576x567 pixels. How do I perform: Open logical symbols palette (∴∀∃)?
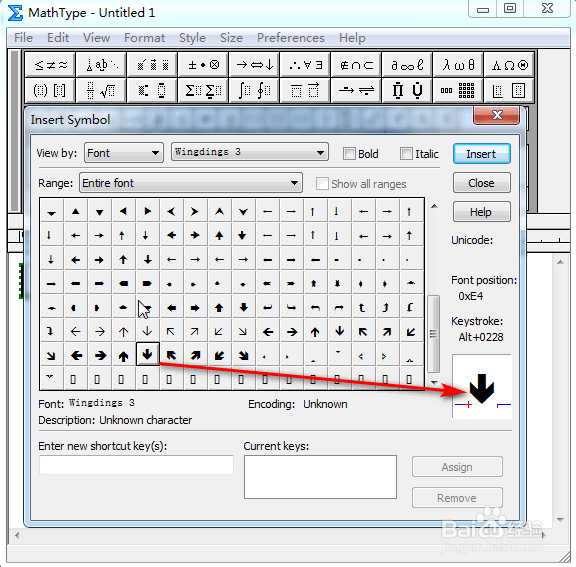pyautogui.click(x=305, y=65)
